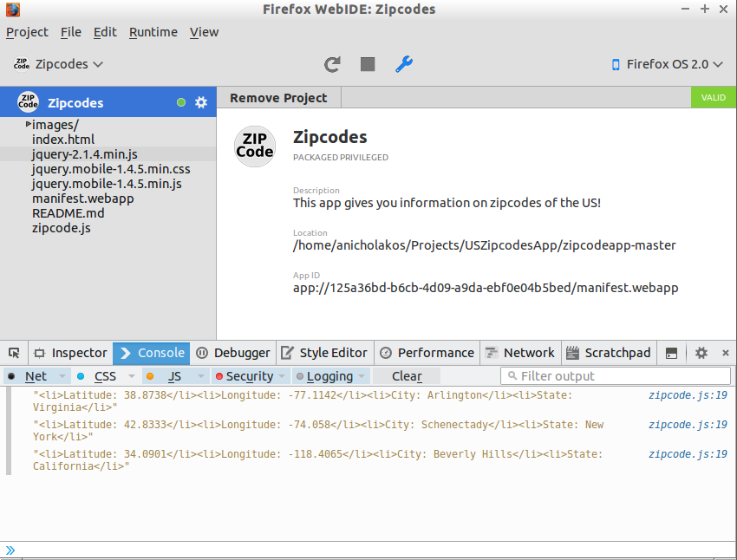Click the Filter output search field
Image resolution: width=737 pixels, height=560 pixels.
[x=616, y=376]
